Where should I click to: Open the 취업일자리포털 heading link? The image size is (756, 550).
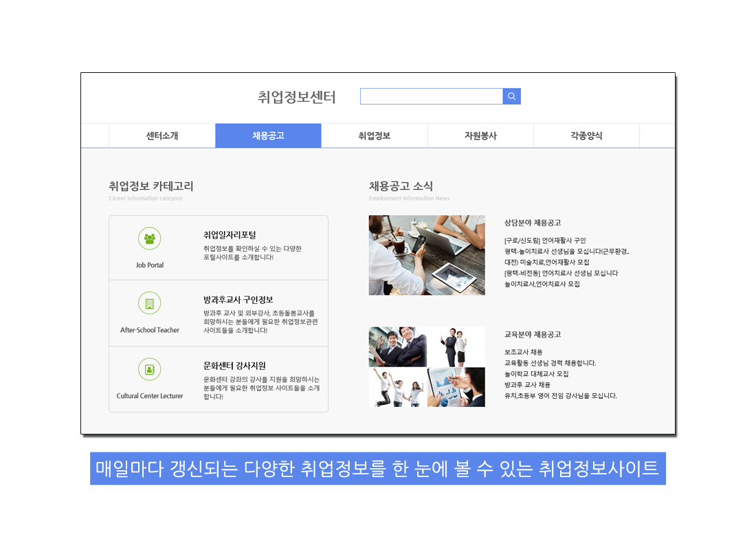pos(230,235)
